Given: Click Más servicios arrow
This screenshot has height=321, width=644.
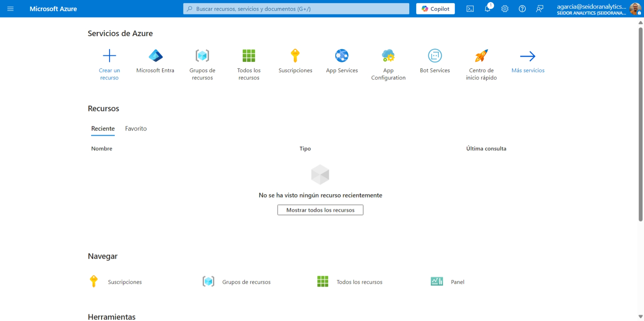Looking at the screenshot, I should coord(528,61).
